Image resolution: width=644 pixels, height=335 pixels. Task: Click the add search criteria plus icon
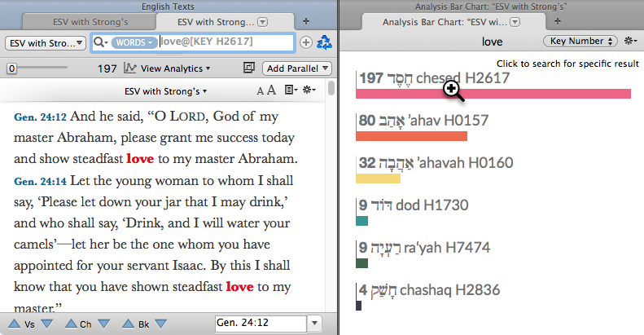tap(306, 42)
